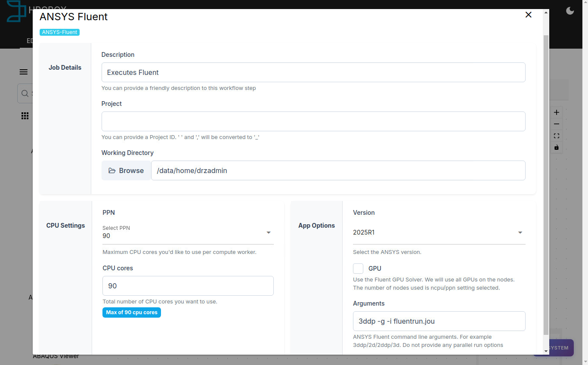Open the Select PPN dropdown

[188, 232]
